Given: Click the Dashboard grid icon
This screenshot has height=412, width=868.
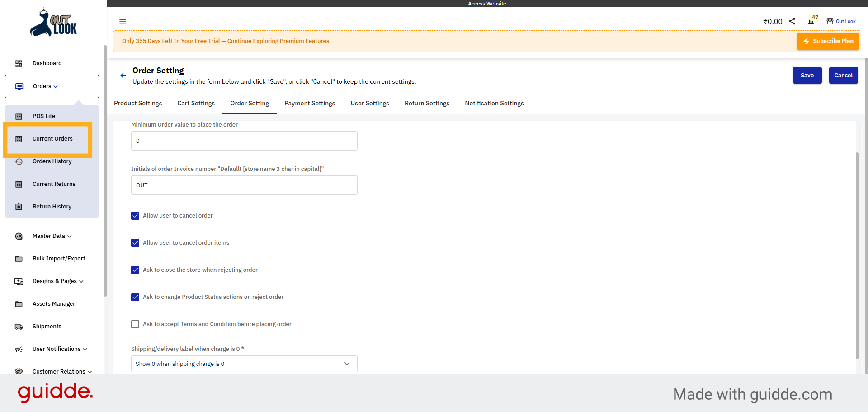Looking at the screenshot, I should tap(19, 63).
